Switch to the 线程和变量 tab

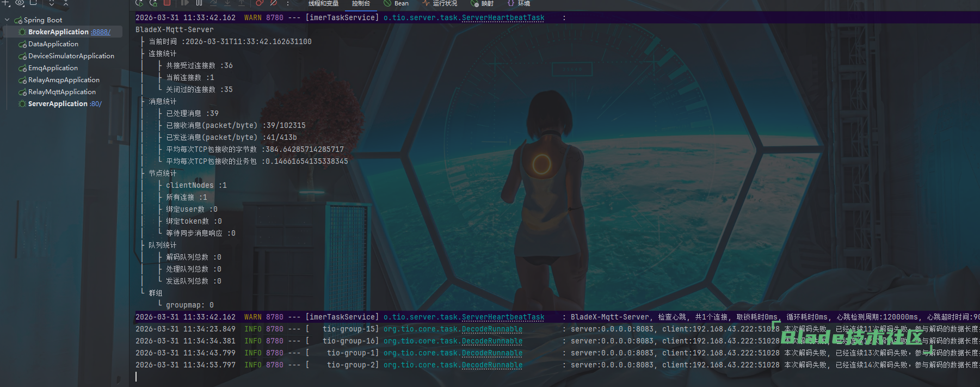click(x=323, y=3)
